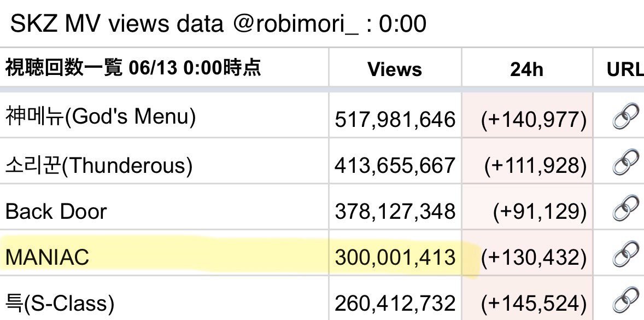644x320 pixels.
Task: Select the 517,981,646 views cell
Action: (395, 115)
